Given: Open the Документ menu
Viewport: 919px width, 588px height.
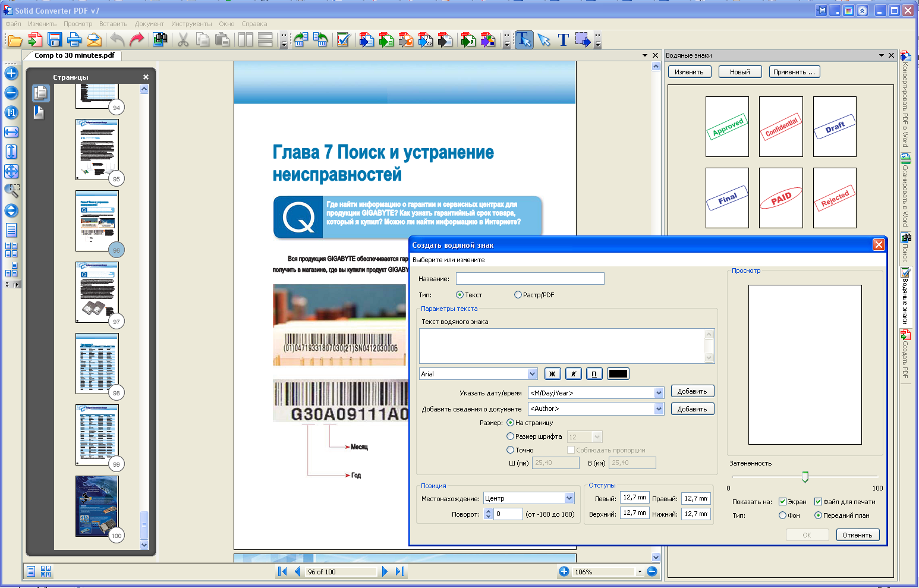Looking at the screenshot, I should (149, 24).
